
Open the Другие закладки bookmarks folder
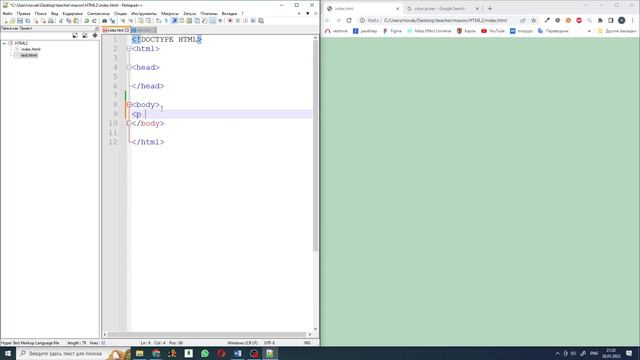tap(616, 31)
